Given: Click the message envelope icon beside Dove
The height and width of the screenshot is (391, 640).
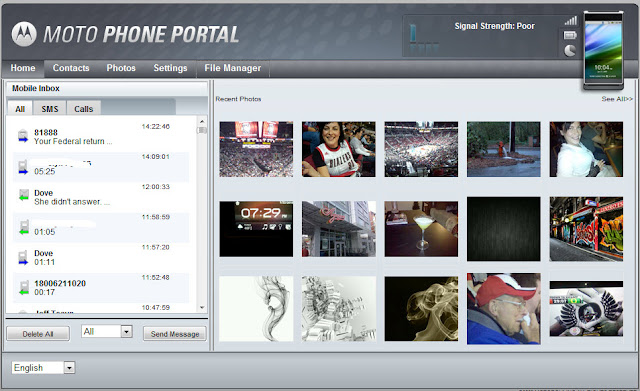Looking at the screenshot, I should tap(24, 196).
